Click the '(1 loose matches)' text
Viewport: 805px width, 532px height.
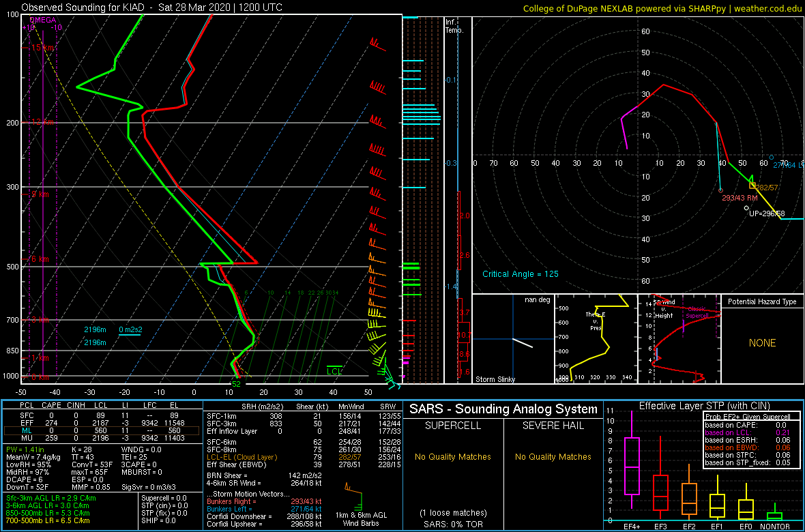(x=452, y=513)
